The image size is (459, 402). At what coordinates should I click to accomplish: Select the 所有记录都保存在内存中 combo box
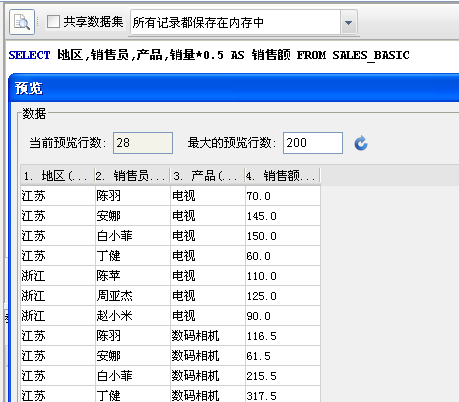(x=244, y=22)
